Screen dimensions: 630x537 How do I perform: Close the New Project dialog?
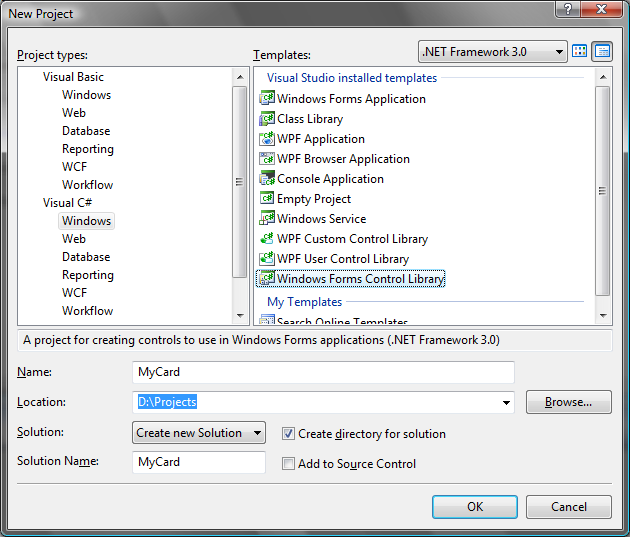tap(601, 9)
